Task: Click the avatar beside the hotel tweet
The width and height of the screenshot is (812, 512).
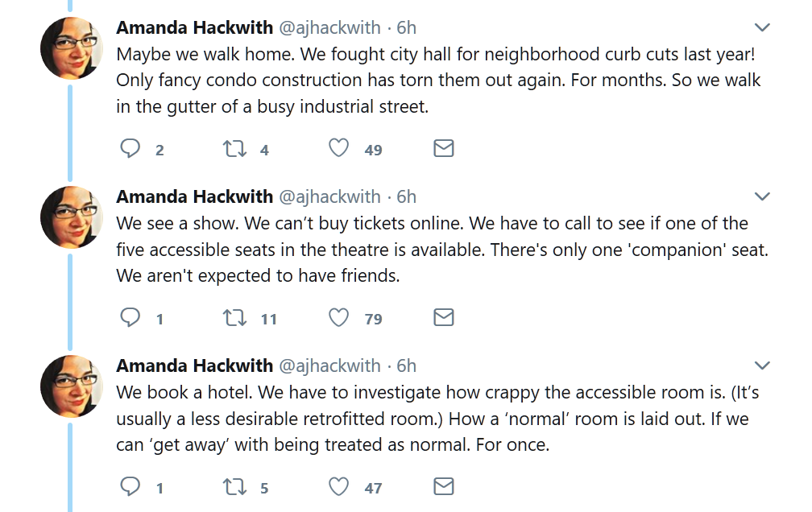Action: pyautogui.click(x=71, y=386)
